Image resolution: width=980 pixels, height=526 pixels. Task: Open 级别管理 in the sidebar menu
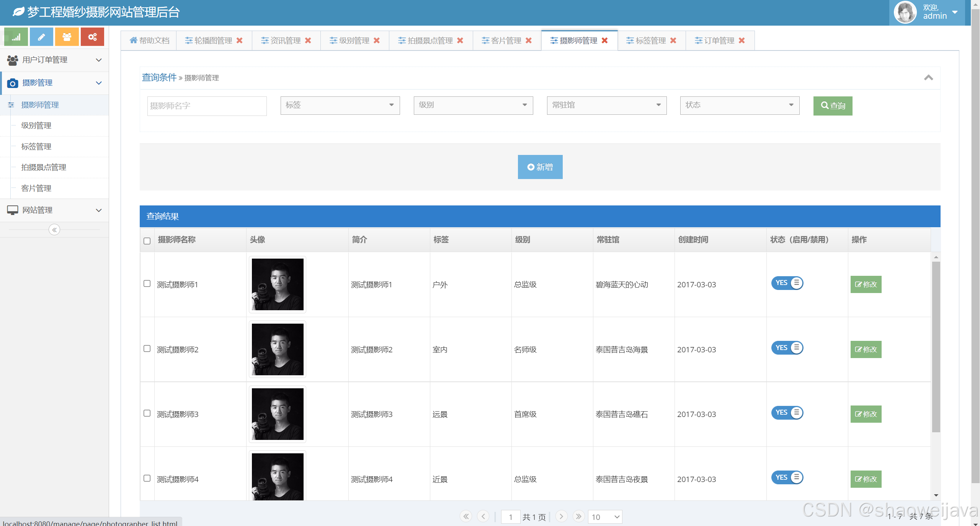pyautogui.click(x=36, y=125)
